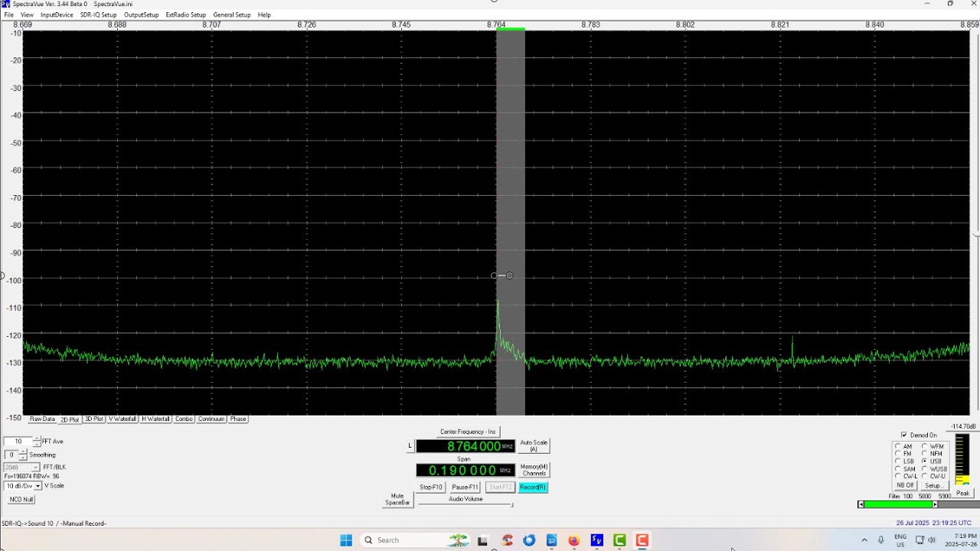Open the network and volume tray flyout

coord(926,540)
